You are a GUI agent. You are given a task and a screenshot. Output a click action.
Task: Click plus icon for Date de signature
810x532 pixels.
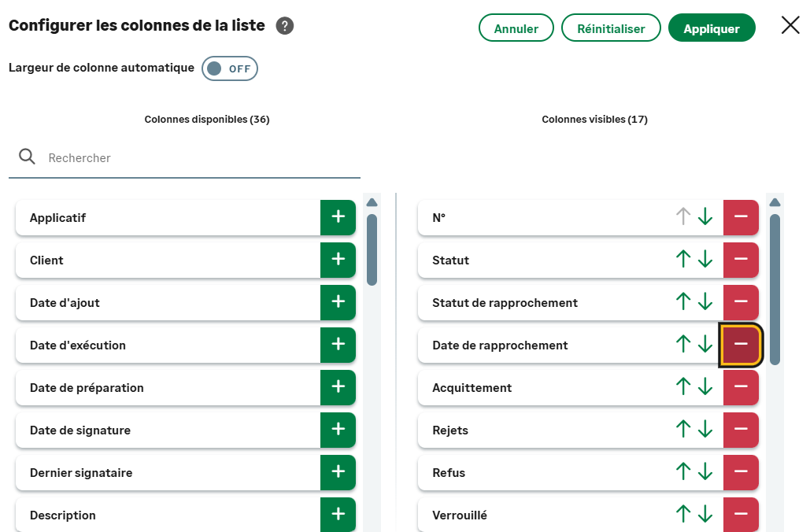tap(338, 430)
